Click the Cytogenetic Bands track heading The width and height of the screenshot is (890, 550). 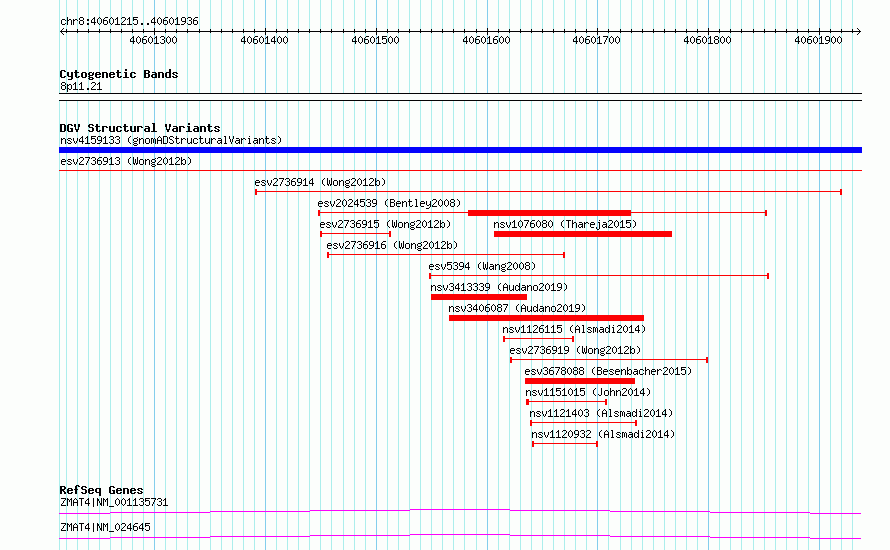point(119,74)
